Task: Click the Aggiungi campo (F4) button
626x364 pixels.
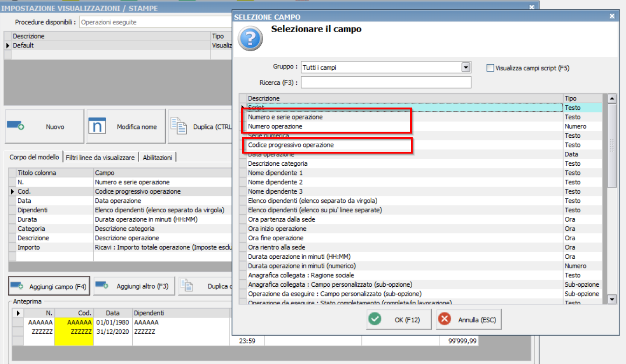Action: point(49,286)
